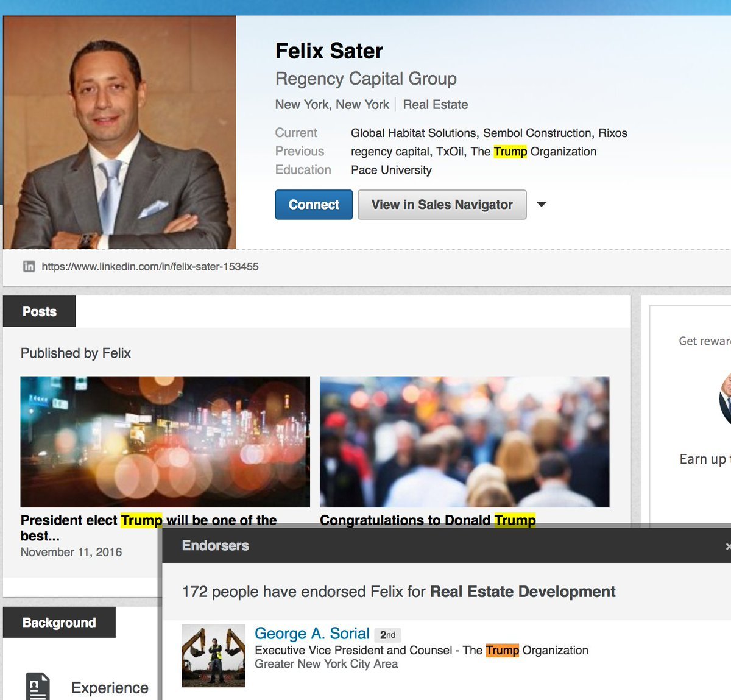Screen dimensions: 731x700
Task: Click Felix Sater profile photo
Action: [x=119, y=132]
